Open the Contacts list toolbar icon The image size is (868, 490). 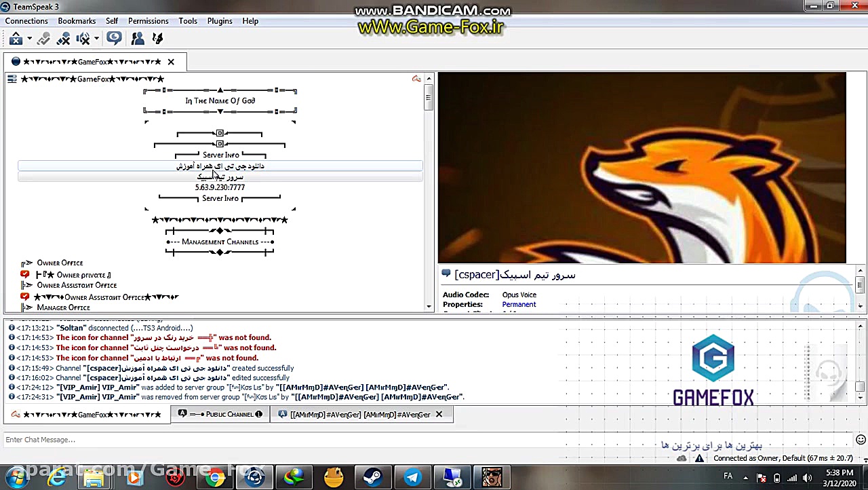click(x=138, y=39)
